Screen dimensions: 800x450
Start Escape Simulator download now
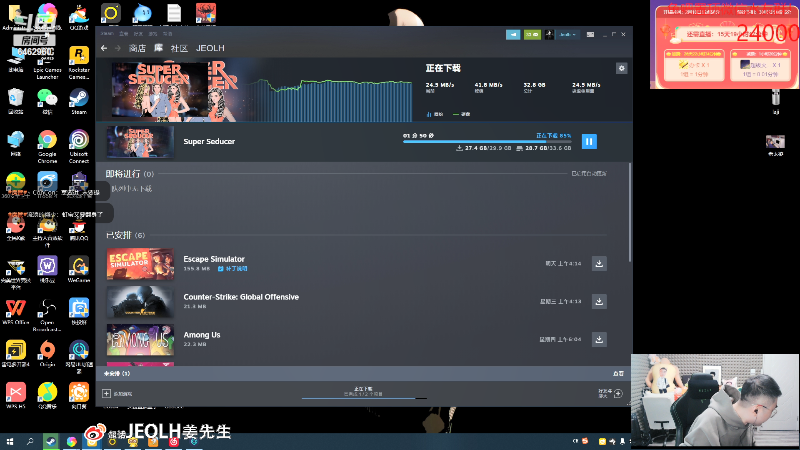(599, 263)
